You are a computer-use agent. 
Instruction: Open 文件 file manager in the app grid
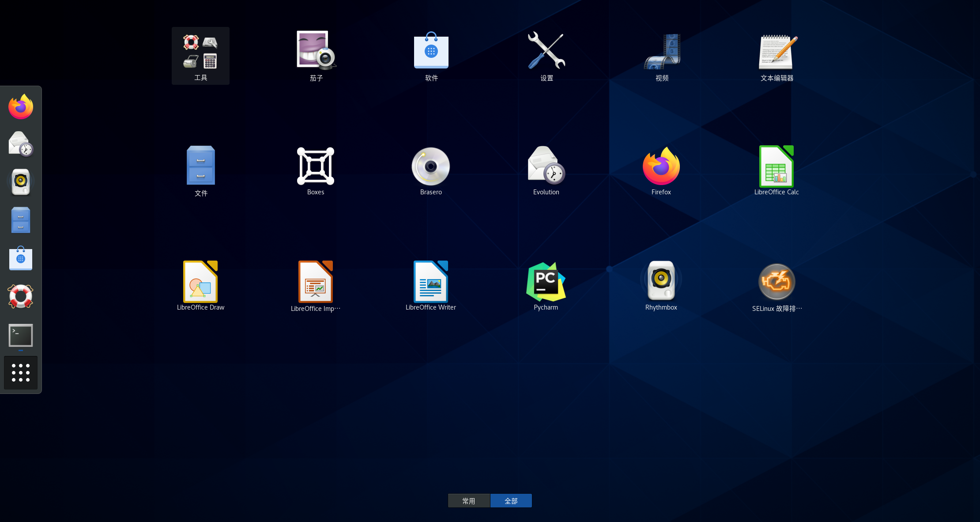click(x=201, y=171)
